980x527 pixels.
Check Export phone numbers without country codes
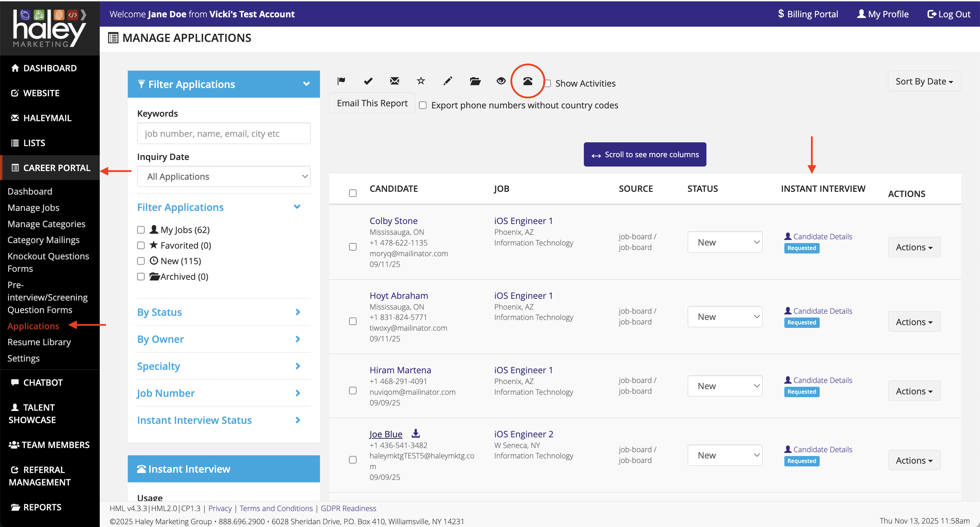(423, 105)
